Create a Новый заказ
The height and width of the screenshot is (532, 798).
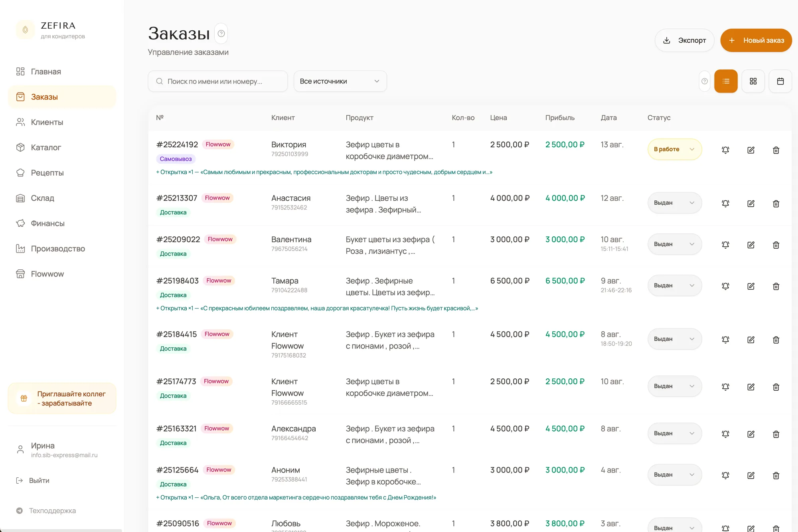(x=756, y=40)
